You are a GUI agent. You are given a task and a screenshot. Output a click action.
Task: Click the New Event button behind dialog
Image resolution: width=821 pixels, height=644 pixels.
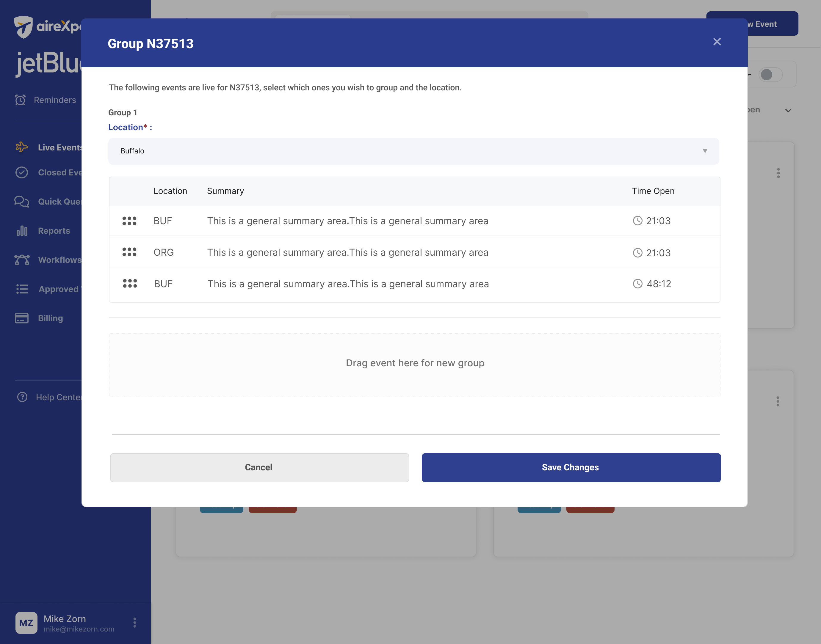click(x=773, y=24)
